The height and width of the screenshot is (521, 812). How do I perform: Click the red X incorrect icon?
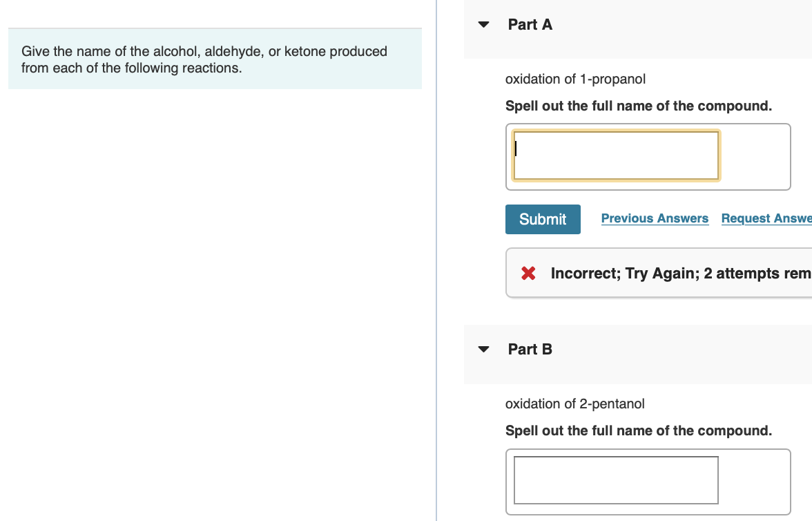(528, 274)
